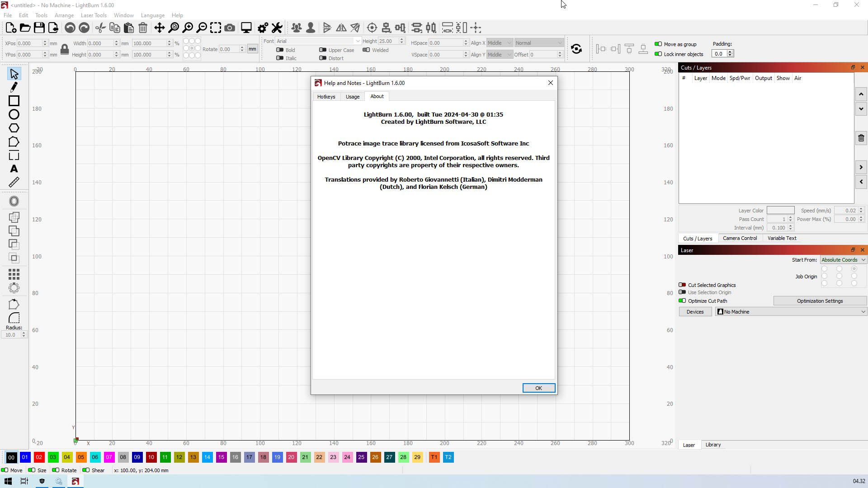
Task: Select the Offset Shapes tool
Action: 14,201
